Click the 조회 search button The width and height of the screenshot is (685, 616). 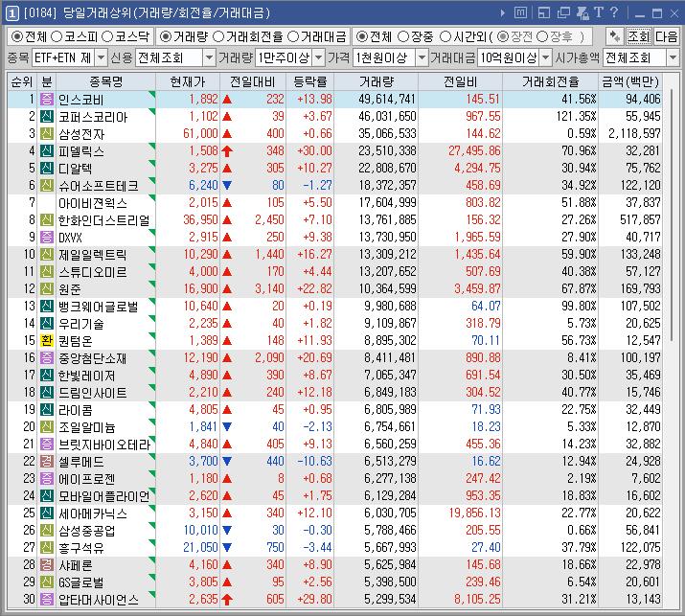pos(639,36)
